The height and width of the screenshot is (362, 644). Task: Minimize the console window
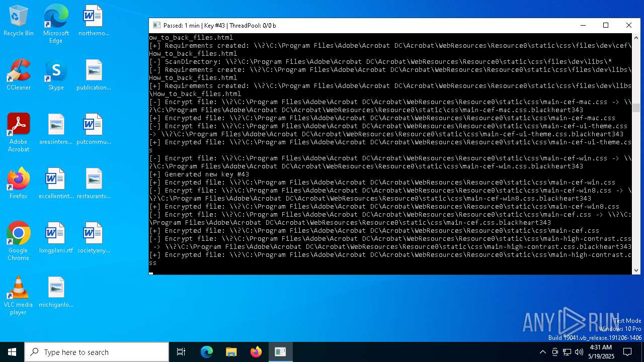click(x=583, y=25)
